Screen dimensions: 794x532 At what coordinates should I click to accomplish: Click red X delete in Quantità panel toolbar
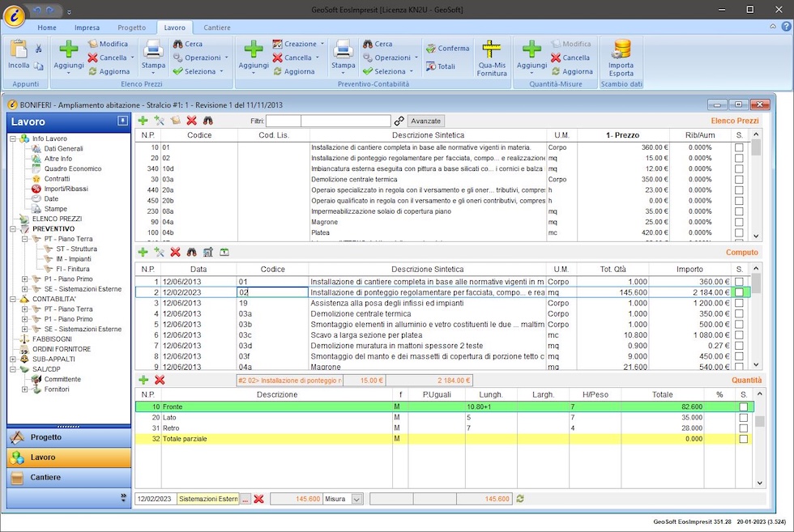click(x=160, y=380)
